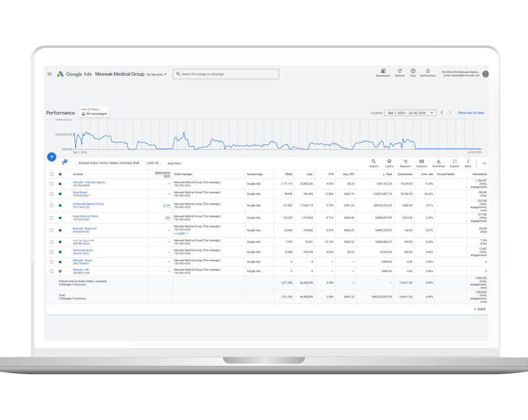The image size is (528, 420).
Task: Sort by the Impr. column header
Action: 310,174
